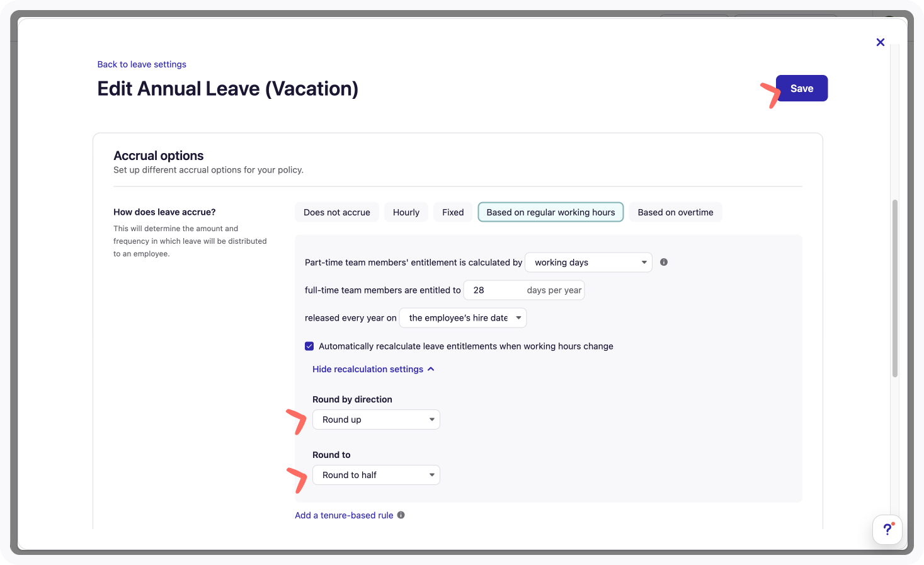Viewport: 924px width, 565px height.
Task: Go back to leave settings link
Action: pyautogui.click(x=142, y=64)
